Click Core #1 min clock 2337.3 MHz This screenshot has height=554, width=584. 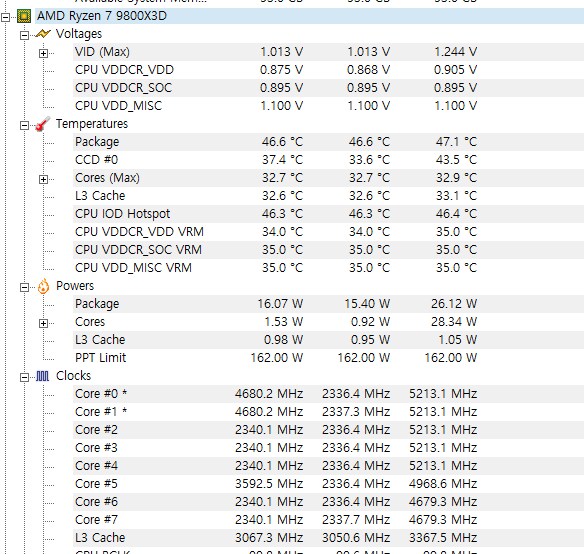pyautogui.click(x=356, y=412)
